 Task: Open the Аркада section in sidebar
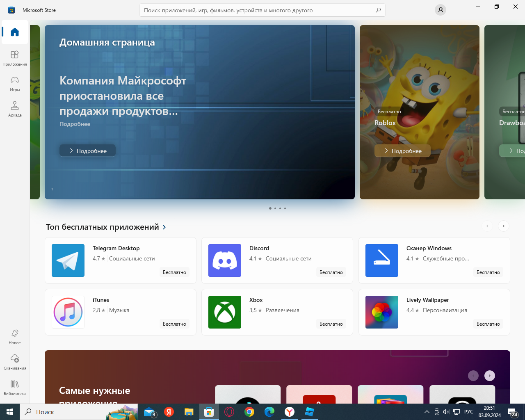click(15, 109)
